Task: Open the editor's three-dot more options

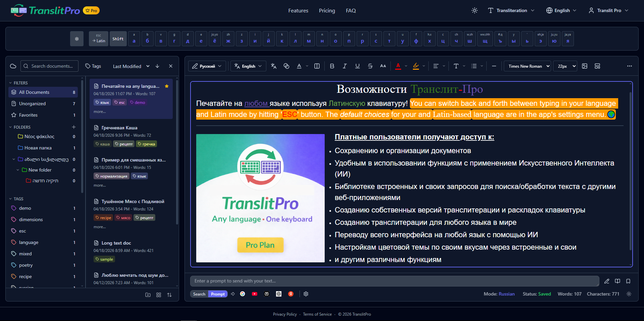Action: point(630,66)
